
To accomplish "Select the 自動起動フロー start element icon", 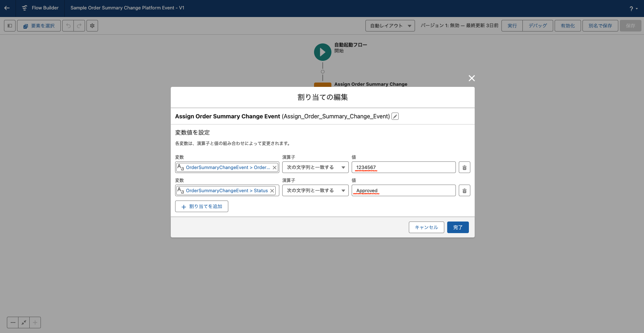I will point(323,52).
